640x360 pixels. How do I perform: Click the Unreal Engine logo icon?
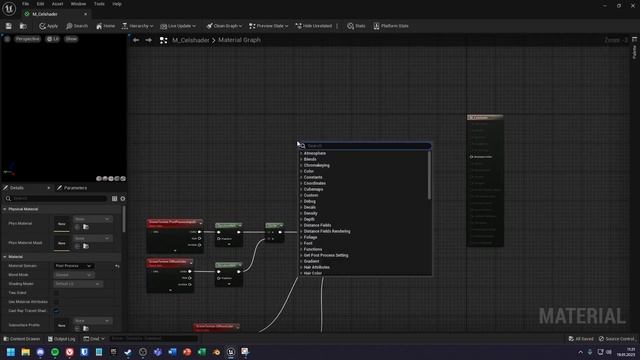click(9, 9)
